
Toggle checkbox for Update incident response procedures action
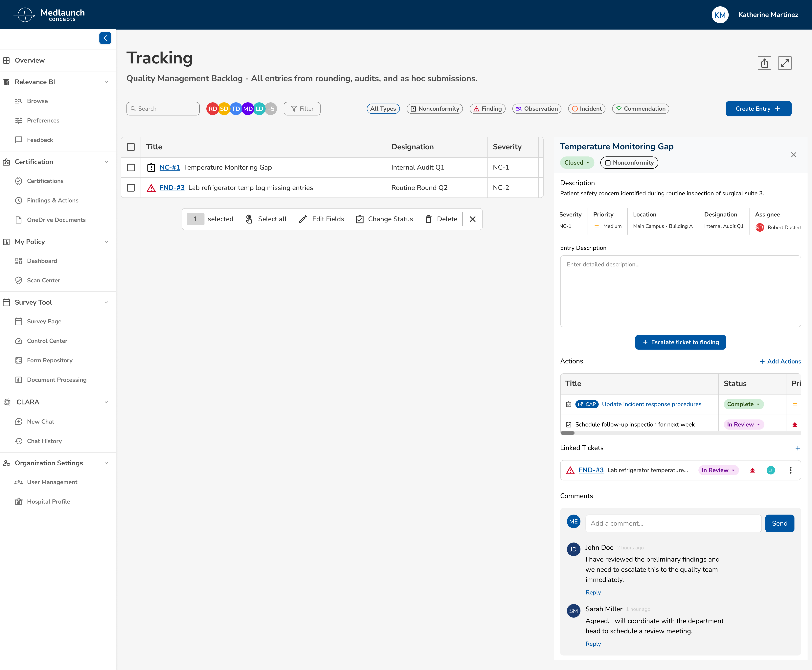[569, 404]
